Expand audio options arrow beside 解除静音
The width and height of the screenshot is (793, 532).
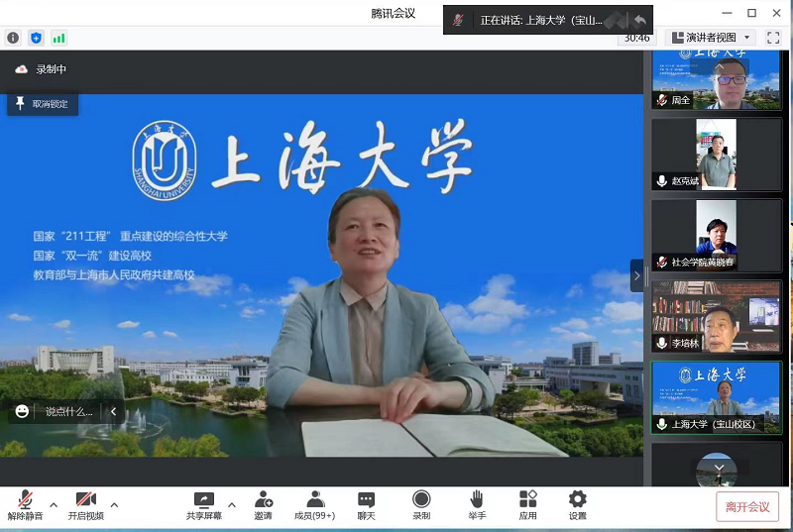pyautogui.click(x=54, y=504)
